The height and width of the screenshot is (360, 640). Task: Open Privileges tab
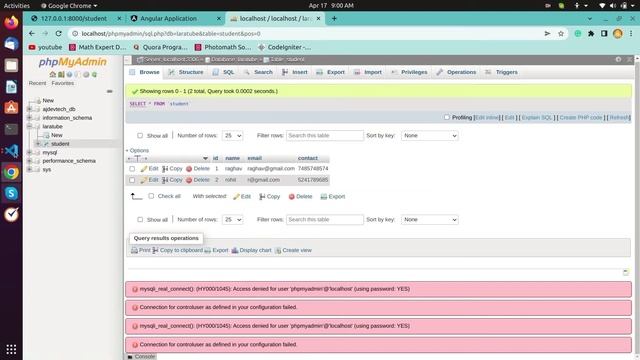(x=409, y=72)
